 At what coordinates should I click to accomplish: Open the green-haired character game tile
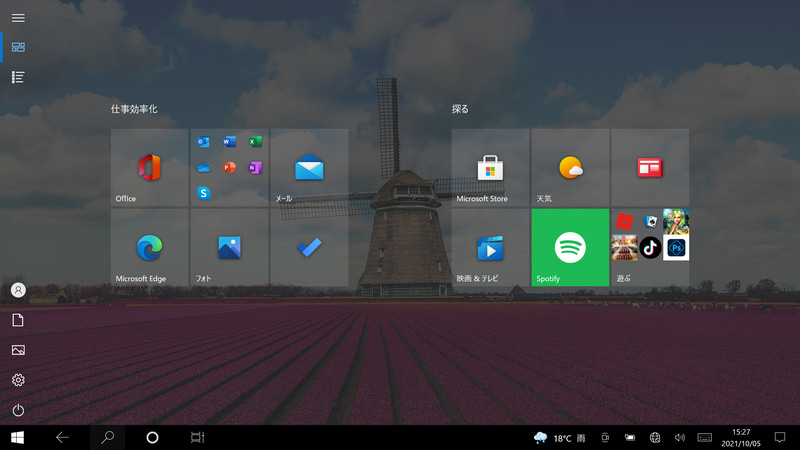pyautogui.click(x=676, y=221)
